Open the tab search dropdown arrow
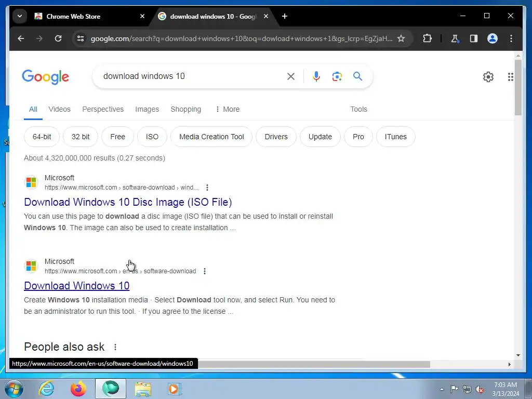The height and width of the screenshot is (399, 532). point(20,16)
